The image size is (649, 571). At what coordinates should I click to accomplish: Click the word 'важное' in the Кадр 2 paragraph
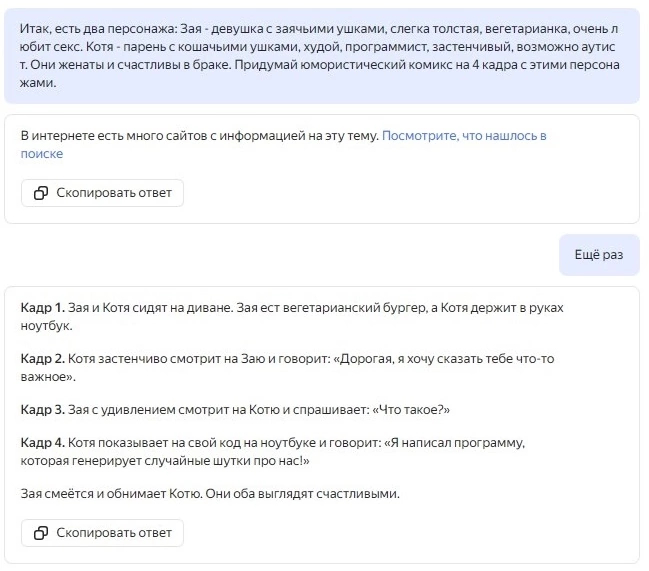(46, 377)
